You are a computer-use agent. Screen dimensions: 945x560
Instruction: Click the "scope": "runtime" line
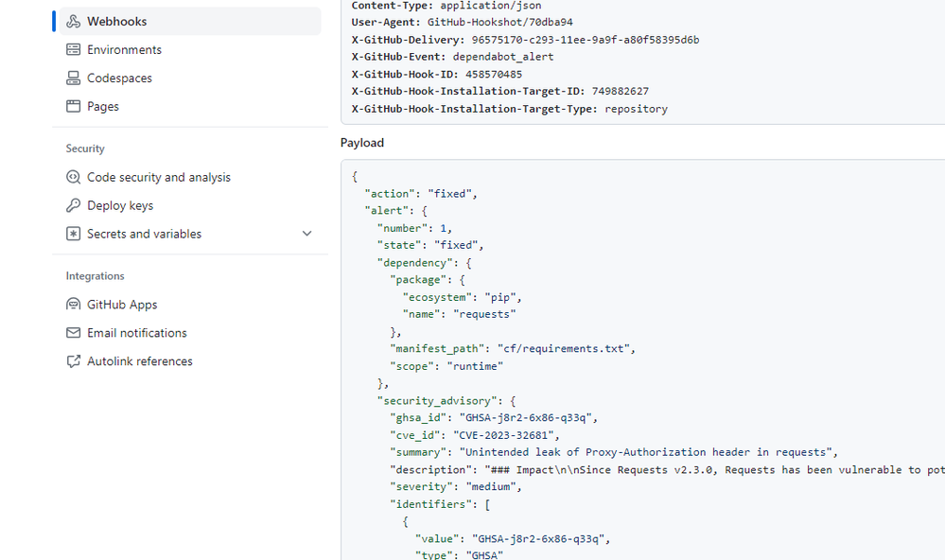pos(446,366)
